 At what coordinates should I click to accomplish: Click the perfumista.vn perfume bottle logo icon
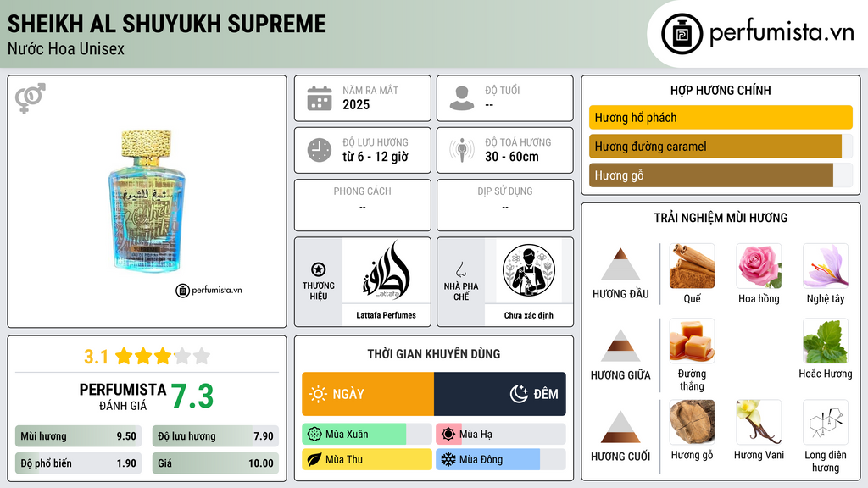(x=682, y=34)
